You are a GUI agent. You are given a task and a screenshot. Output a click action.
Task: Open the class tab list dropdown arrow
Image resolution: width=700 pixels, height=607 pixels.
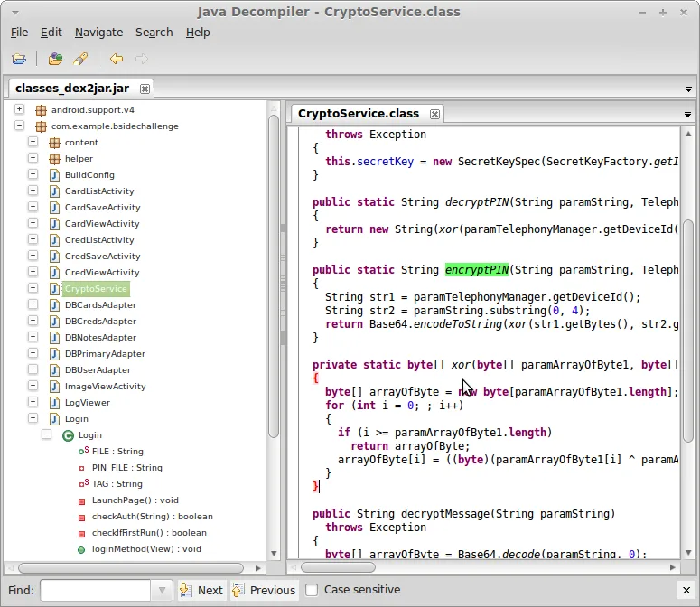coord(687,115)
